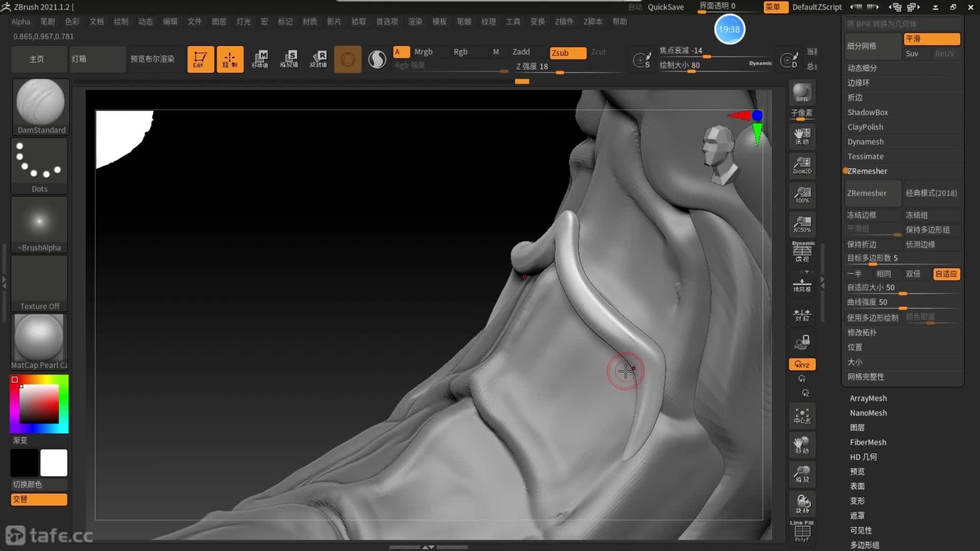Toggle the XYZ rotation mode button
This screenshot has width=980, height=551.
802,364
